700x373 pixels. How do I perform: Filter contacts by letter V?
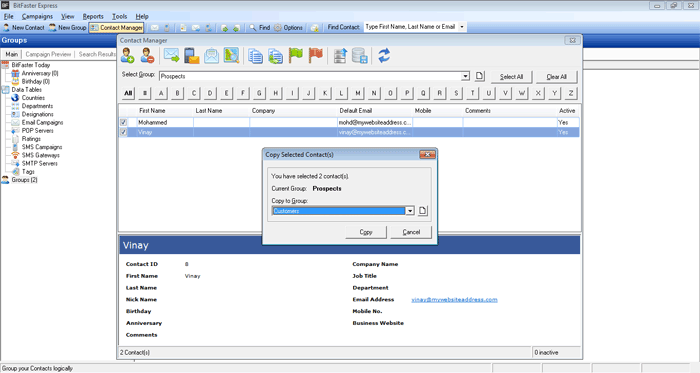point(505,93)
